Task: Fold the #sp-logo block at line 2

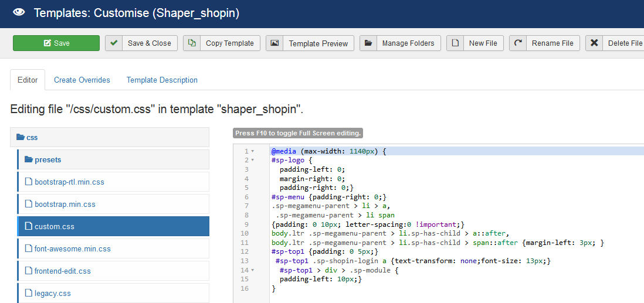Action: 253,160
